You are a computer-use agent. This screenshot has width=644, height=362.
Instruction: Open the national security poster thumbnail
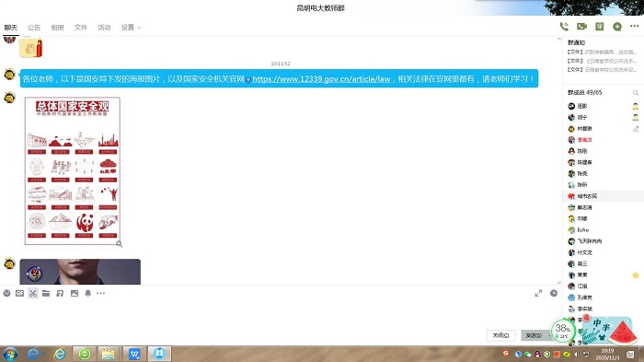pyautogui.click(x=73, y=171)
